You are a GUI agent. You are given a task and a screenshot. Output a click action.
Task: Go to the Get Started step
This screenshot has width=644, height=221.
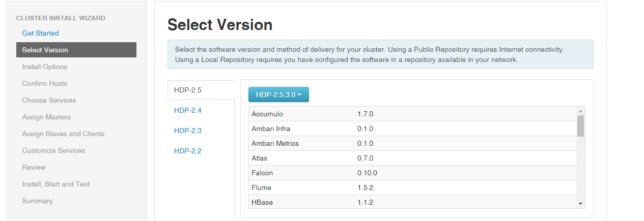[x=40, y=33]
